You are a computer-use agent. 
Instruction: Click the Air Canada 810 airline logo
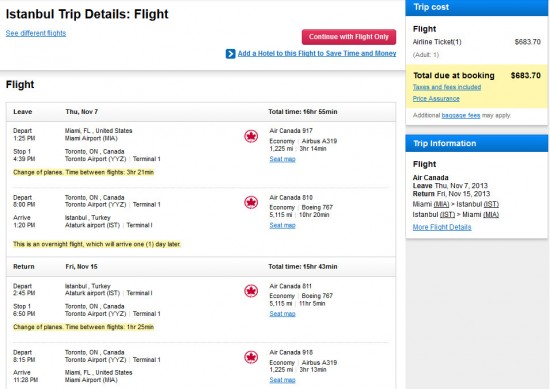[251, 202]
